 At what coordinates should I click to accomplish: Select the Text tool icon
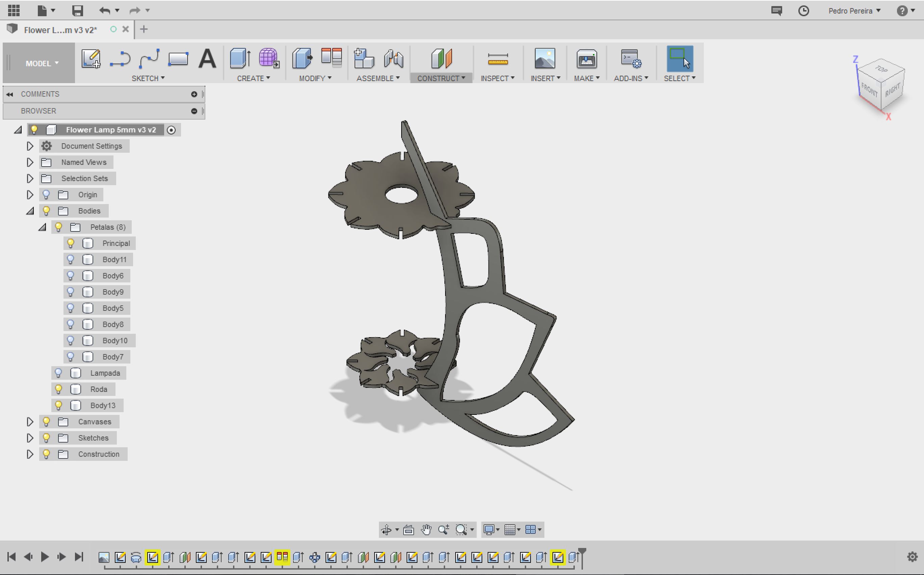(x=207, y=58)
